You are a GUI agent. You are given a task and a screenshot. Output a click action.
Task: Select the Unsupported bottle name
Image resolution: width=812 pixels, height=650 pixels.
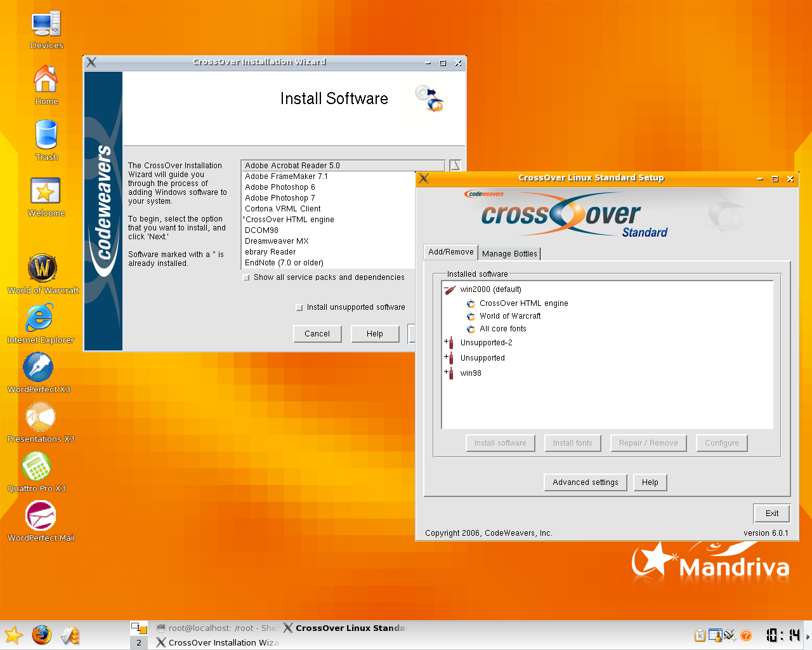(483, 358)
